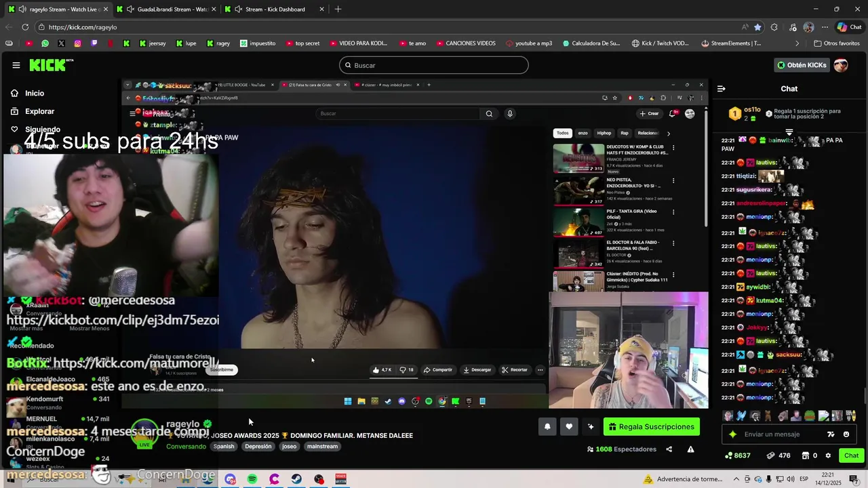
Task: Open notification center in the taskbar
Action: (853, 479)
